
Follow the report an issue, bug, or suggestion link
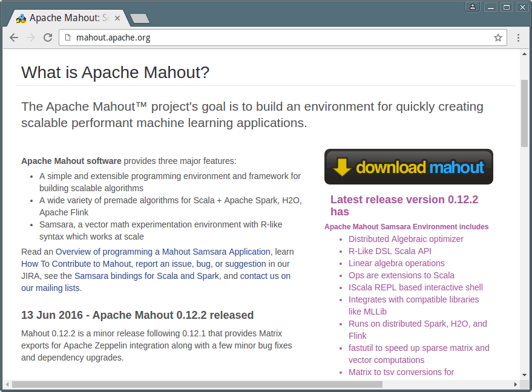[x=201, y=264]
